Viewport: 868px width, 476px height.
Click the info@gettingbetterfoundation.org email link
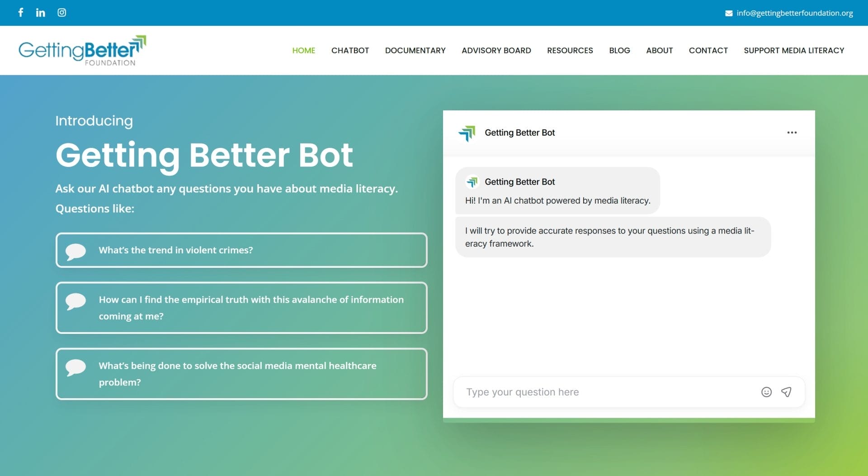(795, 13)
